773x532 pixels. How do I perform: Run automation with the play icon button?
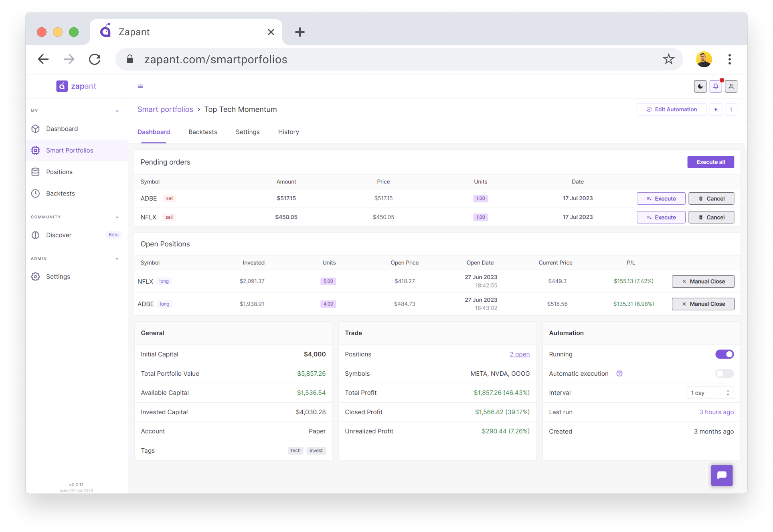(x=716, y=109)
